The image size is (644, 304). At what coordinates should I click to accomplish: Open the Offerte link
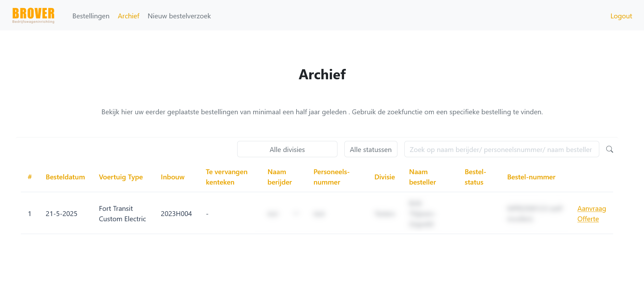point(588,219)
